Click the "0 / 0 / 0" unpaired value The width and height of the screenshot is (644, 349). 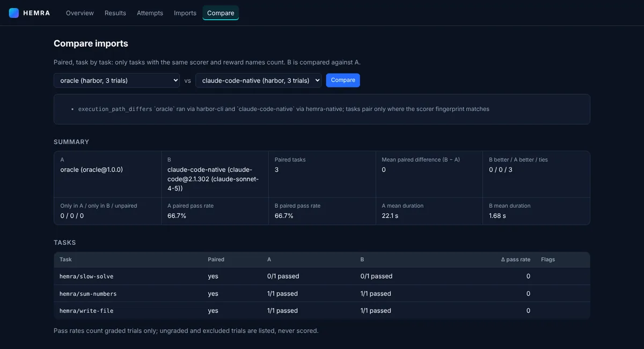(x=72, y=216)
